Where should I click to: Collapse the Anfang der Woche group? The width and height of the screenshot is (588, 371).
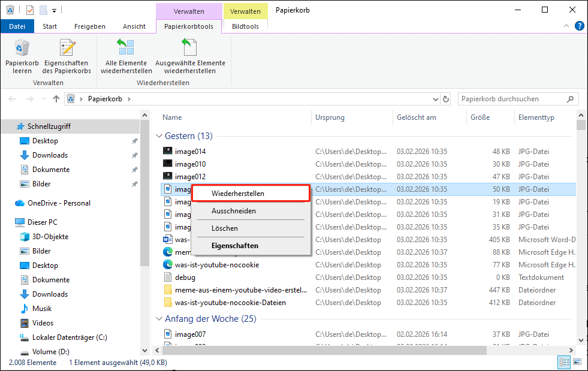[159, 319]
